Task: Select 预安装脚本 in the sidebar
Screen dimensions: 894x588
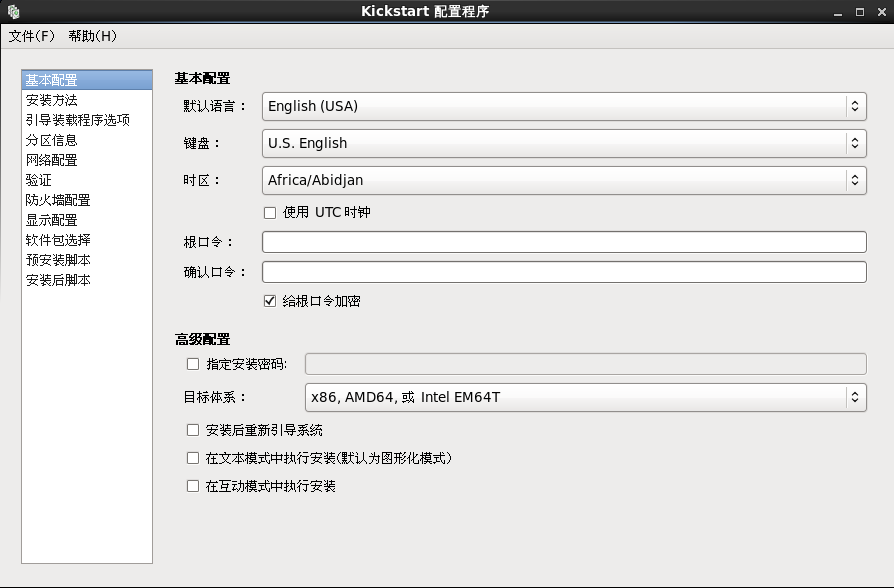Action: coord(87,260)
